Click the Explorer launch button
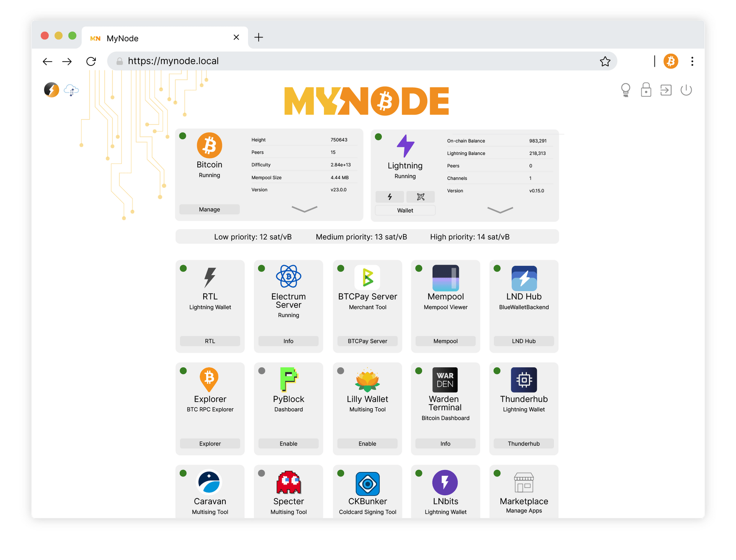736x560 pixels. pos(210,444)
